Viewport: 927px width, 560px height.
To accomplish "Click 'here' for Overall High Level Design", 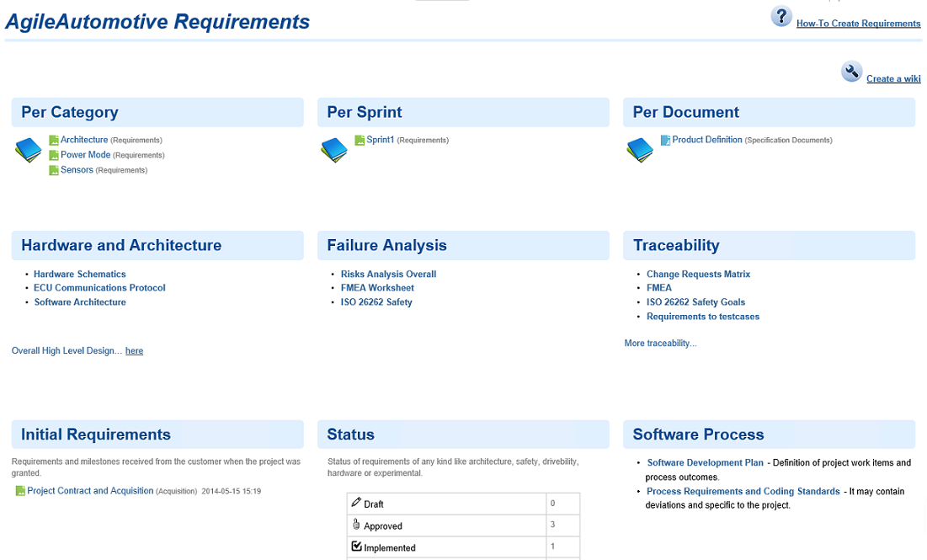I will (x=134, y=350).
